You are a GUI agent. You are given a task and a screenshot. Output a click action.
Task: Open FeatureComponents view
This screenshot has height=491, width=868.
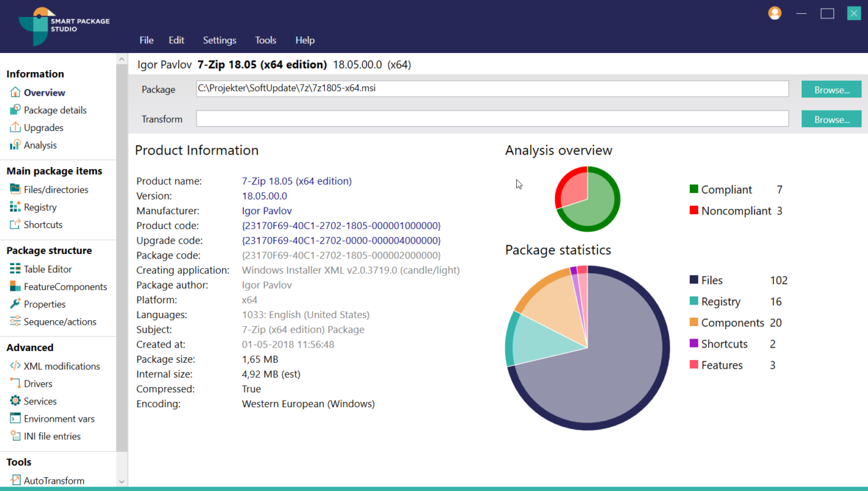click(66, 287)
